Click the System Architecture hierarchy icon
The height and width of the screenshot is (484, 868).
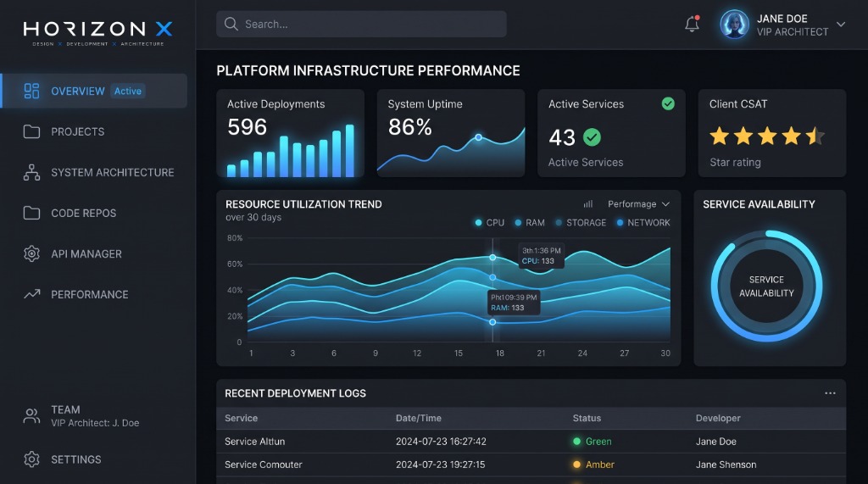tap(31, 172)
